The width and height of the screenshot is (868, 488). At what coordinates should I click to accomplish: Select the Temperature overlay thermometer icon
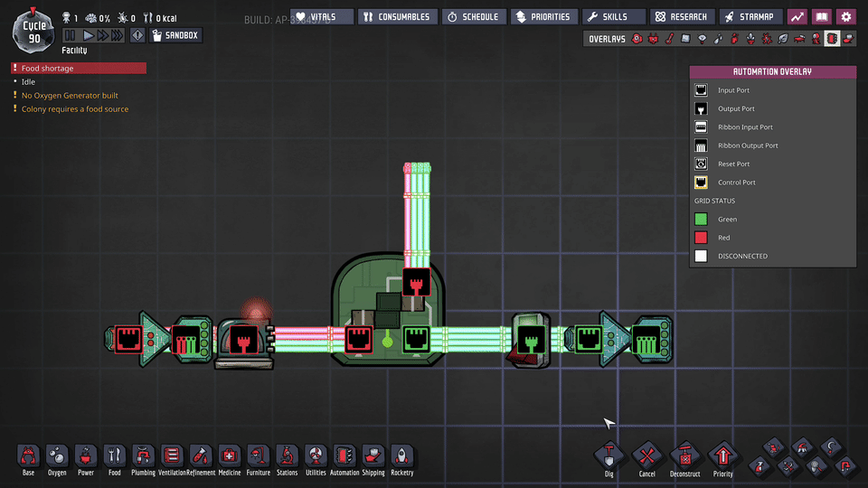(x=670, y=39)
